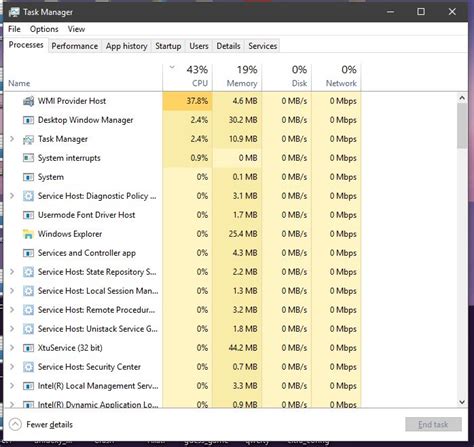The width and height of the screenshot is (474, 447).
Task: Expand Service Host: Unistack Service group
Action: click(x=12, y=329)
